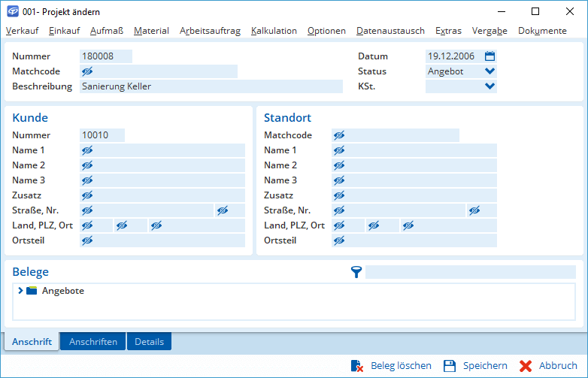
Task: Click the Beleg löschen document icon
Action: [x=357, y=366]
